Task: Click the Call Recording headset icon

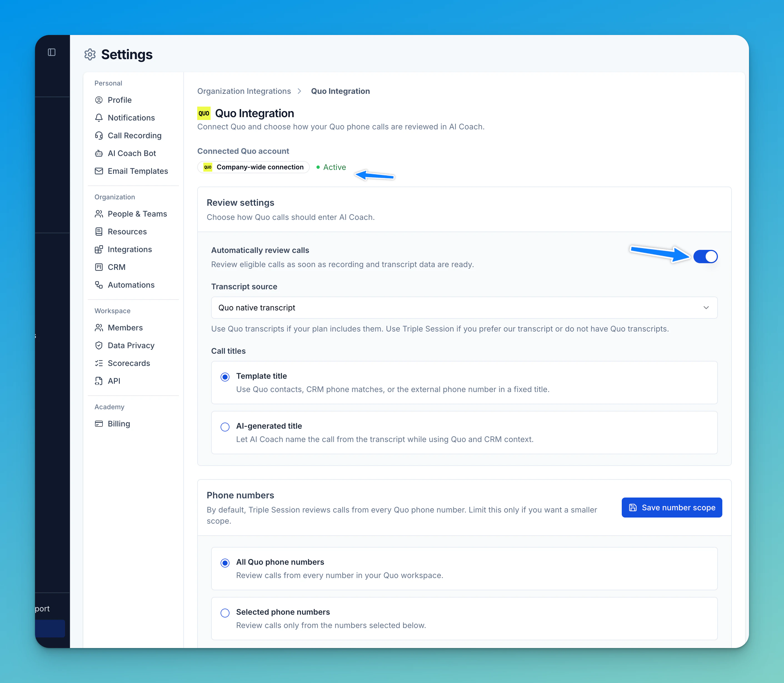Action: coord(99,136)
